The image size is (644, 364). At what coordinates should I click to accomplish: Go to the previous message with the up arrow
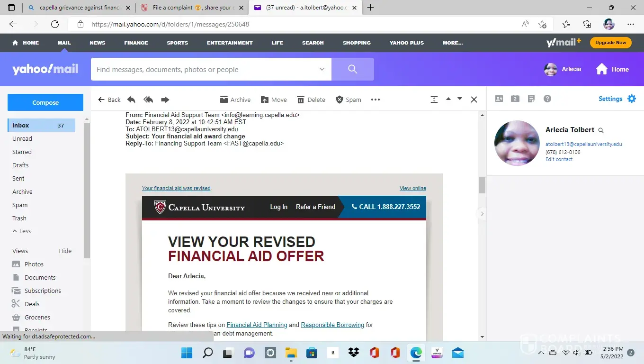[x=448, y=99]
